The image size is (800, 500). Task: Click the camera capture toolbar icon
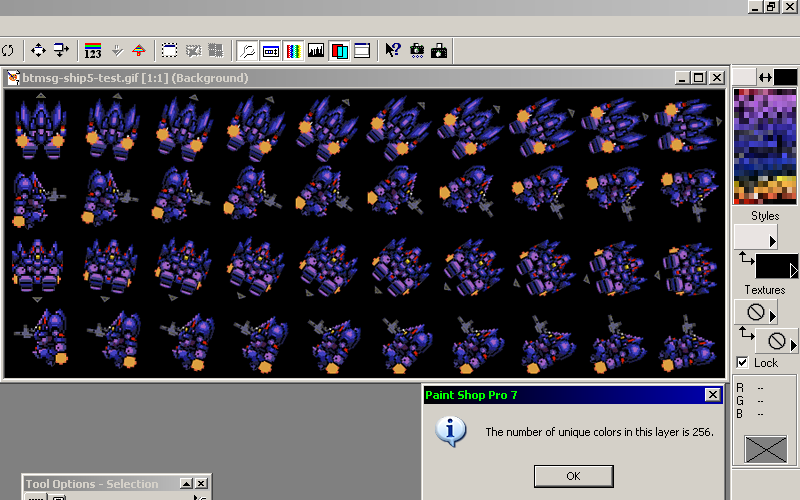(x=417, y=51)
